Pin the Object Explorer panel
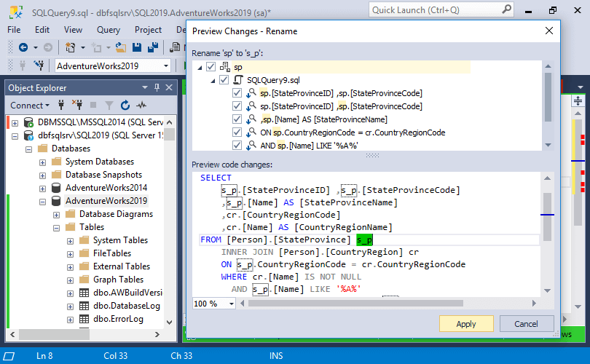Viewport: 590px width, 364px height. coord(157,87)
